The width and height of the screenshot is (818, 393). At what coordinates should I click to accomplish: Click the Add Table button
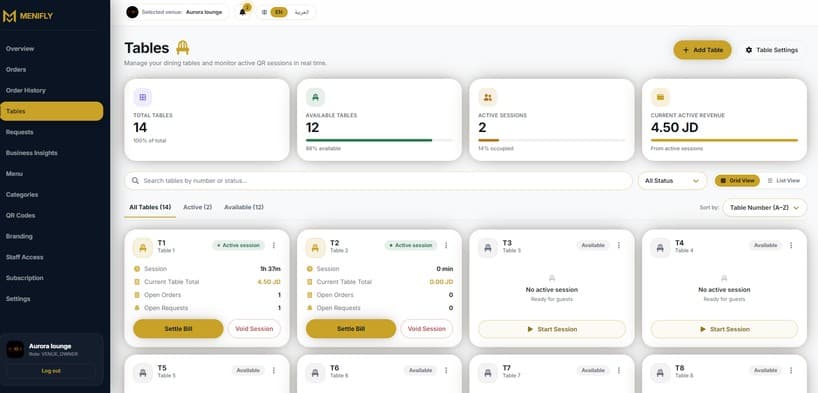(x=702, y=50)
